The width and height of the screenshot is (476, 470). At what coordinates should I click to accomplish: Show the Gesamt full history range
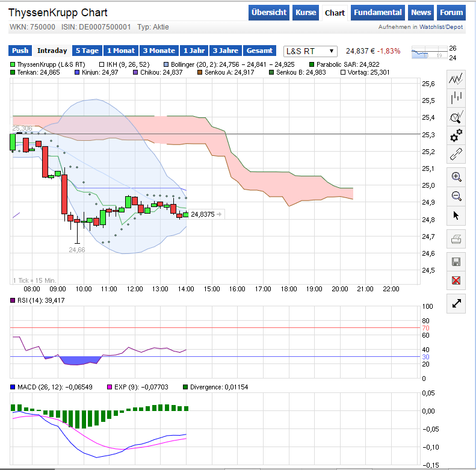pyautogui.click(x=259, y=51)
